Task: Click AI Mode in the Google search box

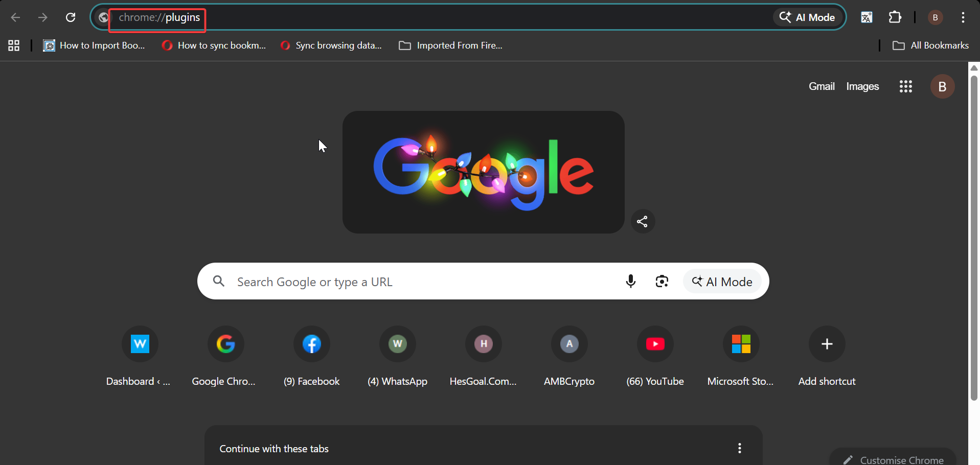Action: click(x=722, y=282)
